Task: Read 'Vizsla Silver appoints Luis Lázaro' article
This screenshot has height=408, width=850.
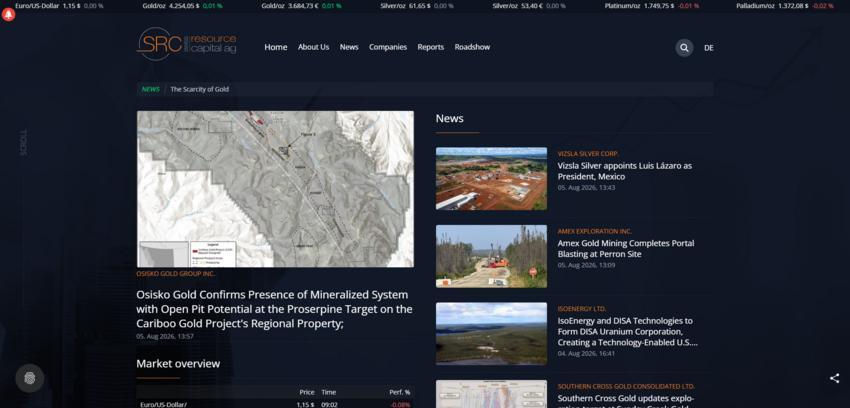Action: click(x=624, y=171)
